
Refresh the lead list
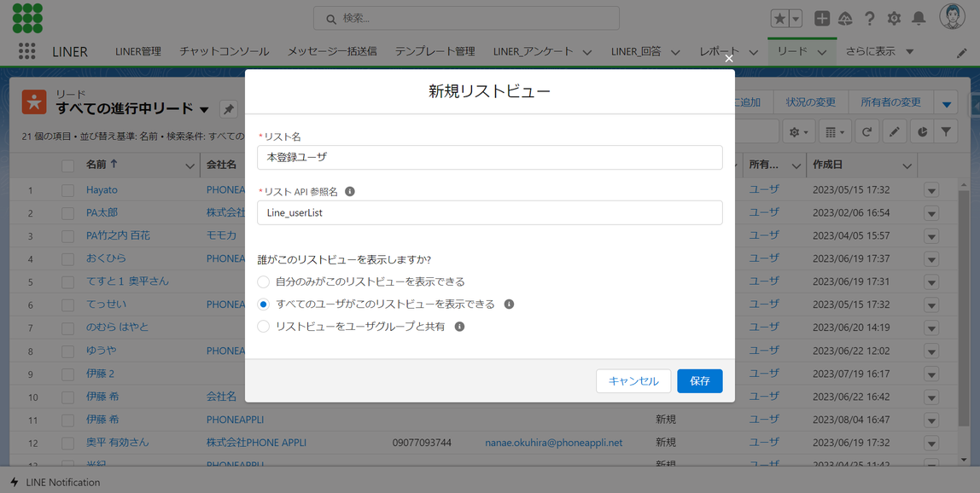coord(866,132)
